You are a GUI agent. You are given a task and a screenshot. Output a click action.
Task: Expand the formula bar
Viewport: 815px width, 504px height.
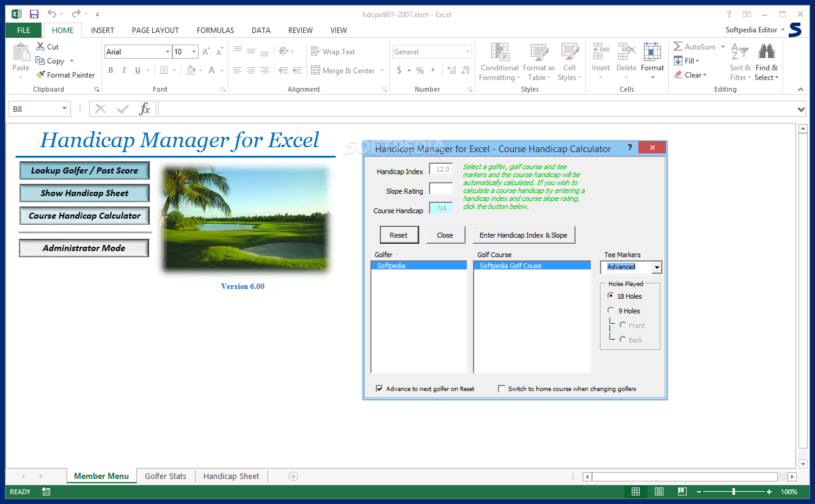(x=801, y=109)
